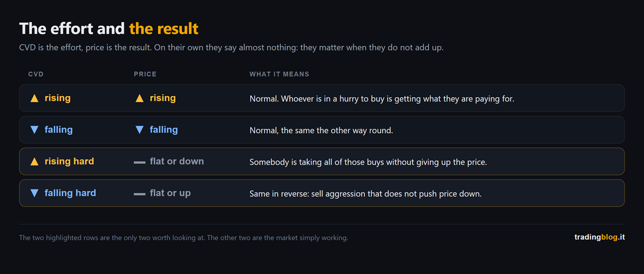Click the title 'The effort and the result'
The image size is (644, 274).
109,29
